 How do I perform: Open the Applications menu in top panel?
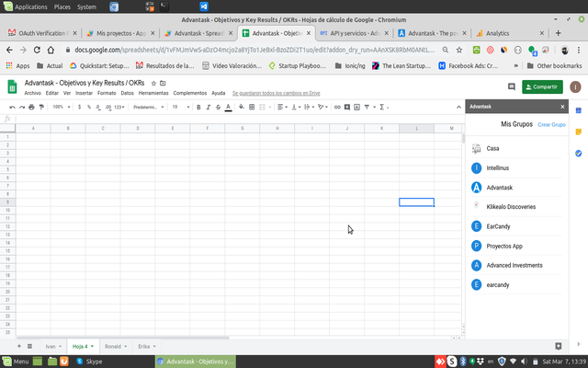click(x=26, y=6)
